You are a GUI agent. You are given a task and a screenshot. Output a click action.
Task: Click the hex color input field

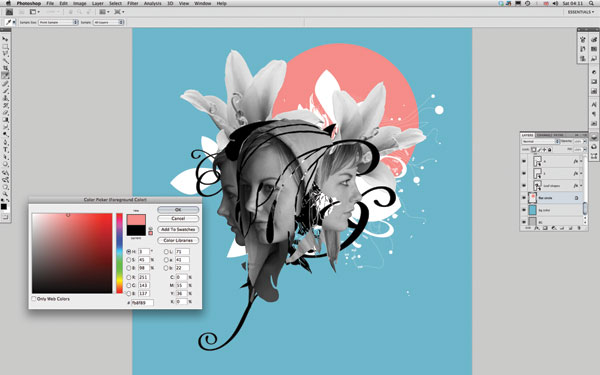[x=142, y=302]
